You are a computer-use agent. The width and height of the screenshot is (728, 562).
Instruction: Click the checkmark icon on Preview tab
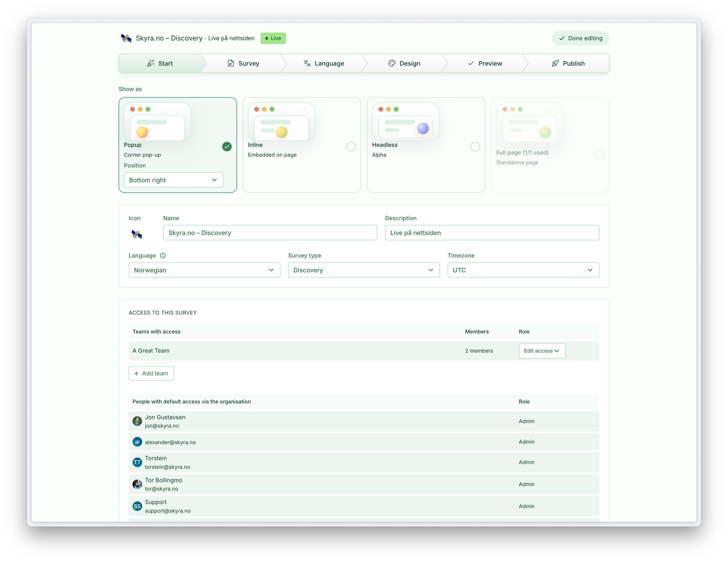tap(471, 63)
